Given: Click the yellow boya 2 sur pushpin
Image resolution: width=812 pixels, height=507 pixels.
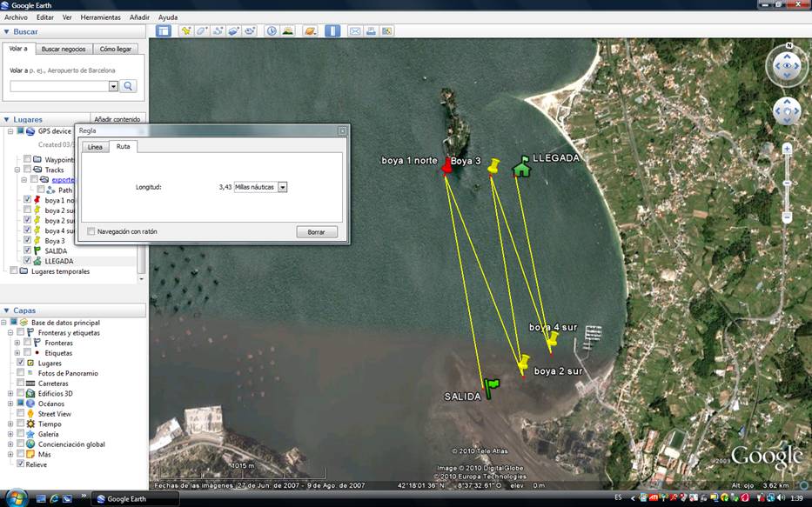Looking at the screenshot, I should 524,362.
